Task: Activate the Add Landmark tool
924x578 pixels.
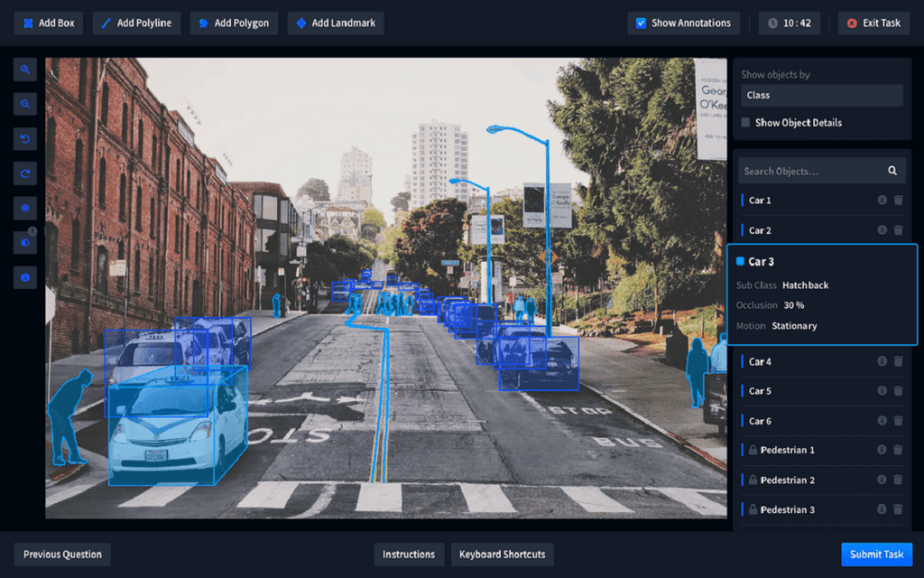Action: point(336,23)
